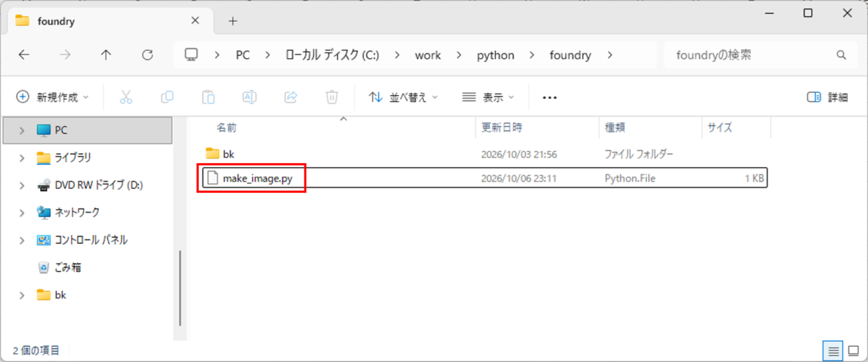Click the PC monitor icon in address bar
Viewport: 868px width, 362px height.
(x=192, y=55)
